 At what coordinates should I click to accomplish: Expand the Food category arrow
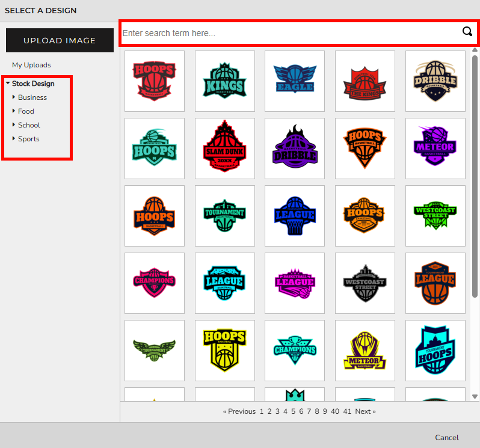click(14, 111)
